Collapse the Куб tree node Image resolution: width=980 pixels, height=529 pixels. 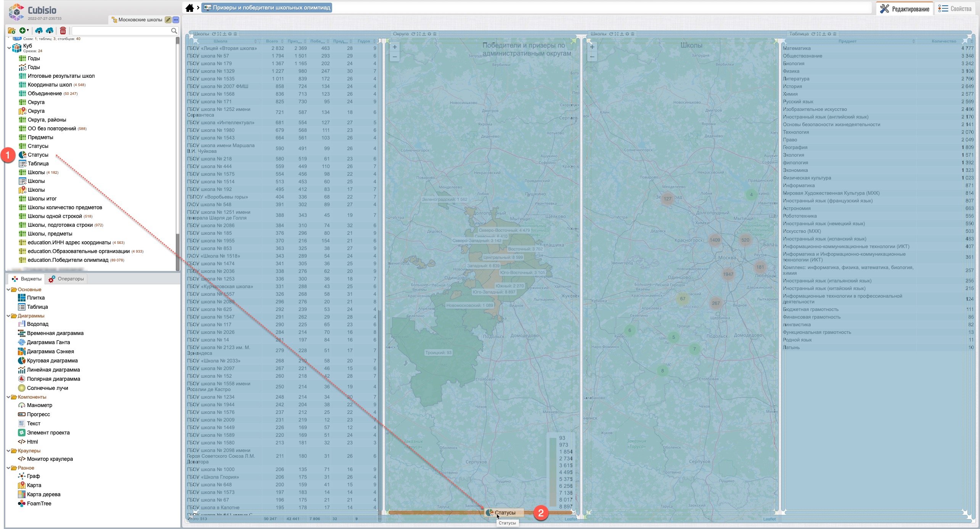coord(9,48)
